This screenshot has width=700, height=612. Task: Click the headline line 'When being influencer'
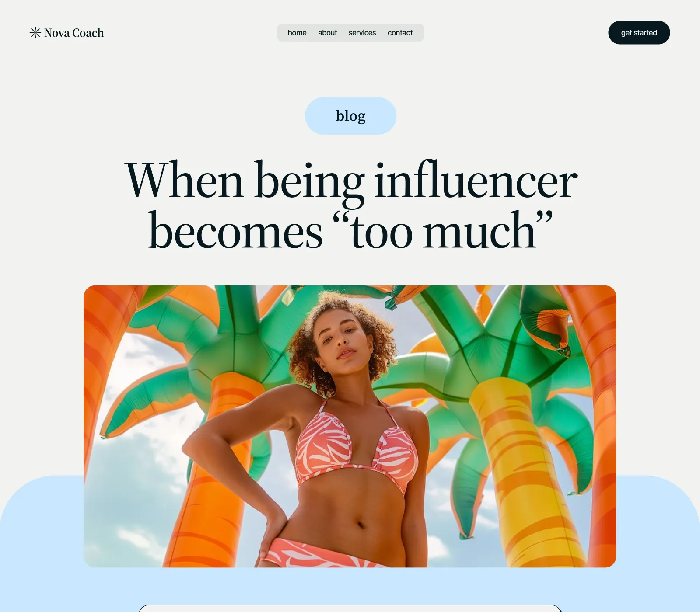click(351, 181)
